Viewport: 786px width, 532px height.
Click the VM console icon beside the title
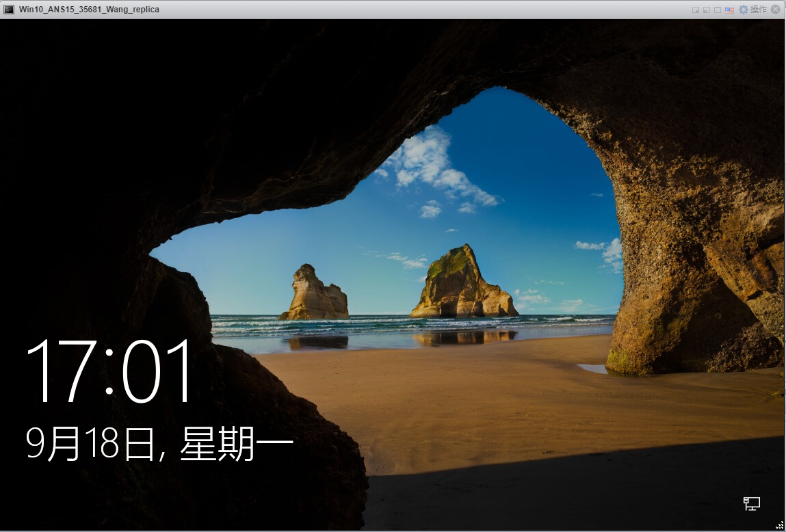click(8, 10)
